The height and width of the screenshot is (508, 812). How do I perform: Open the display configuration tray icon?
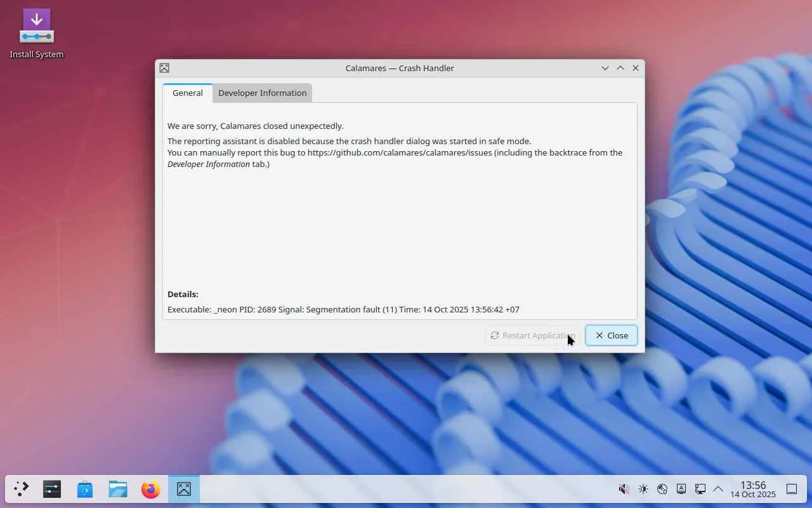(700, 489)
